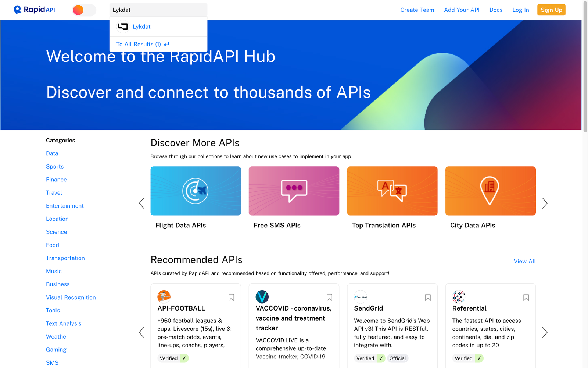Click the Verified badge on SendGrid
Screen dimensions: 588x368
coord(370,358)
